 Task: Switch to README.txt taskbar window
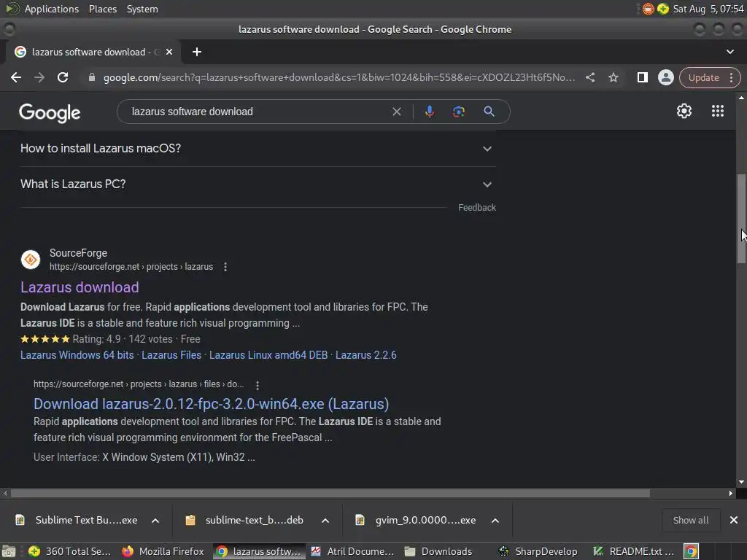634,551
